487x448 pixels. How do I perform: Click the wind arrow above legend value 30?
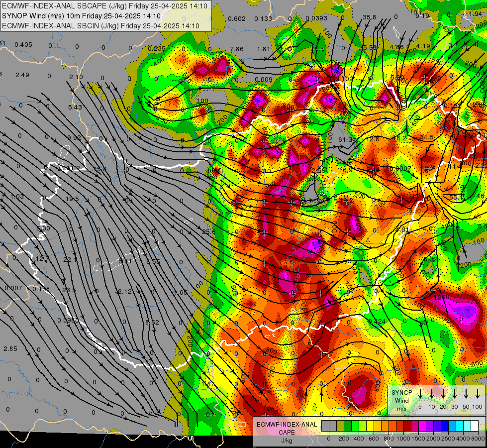(x=455, y=394)
